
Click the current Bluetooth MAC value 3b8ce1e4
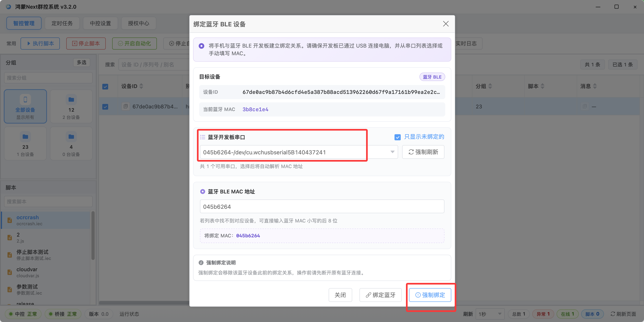click(x=255, y=109)
